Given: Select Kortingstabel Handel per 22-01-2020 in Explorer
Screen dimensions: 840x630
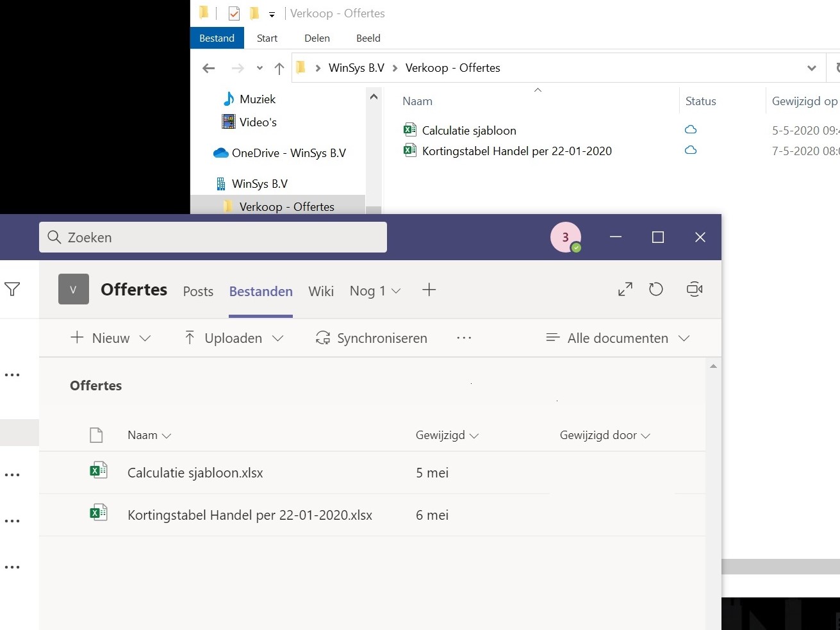Looking at the screenshot, I should coord(517,151).
